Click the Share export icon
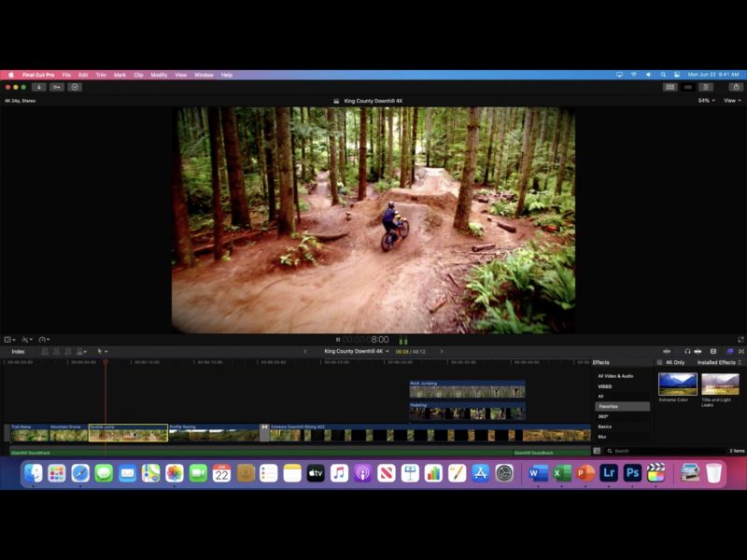The height and width of the screenshot is (560, 747). [736, 87]
